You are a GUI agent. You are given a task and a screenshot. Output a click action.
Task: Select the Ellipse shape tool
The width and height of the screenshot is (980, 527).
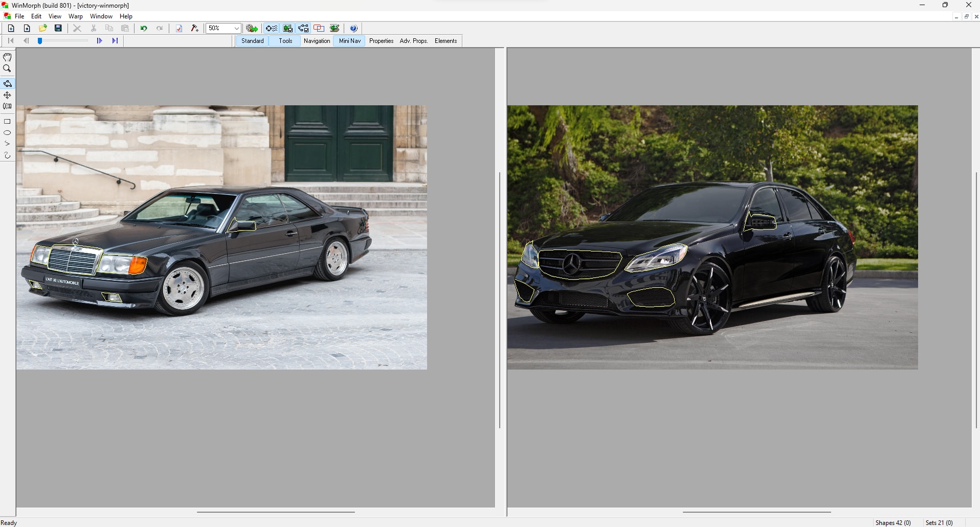coord(7,133)
